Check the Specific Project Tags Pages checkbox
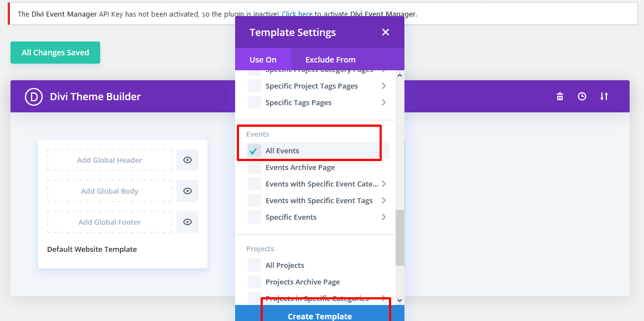Image resolution: width=644 pixels, height=321 pixels. click(255, 86)
